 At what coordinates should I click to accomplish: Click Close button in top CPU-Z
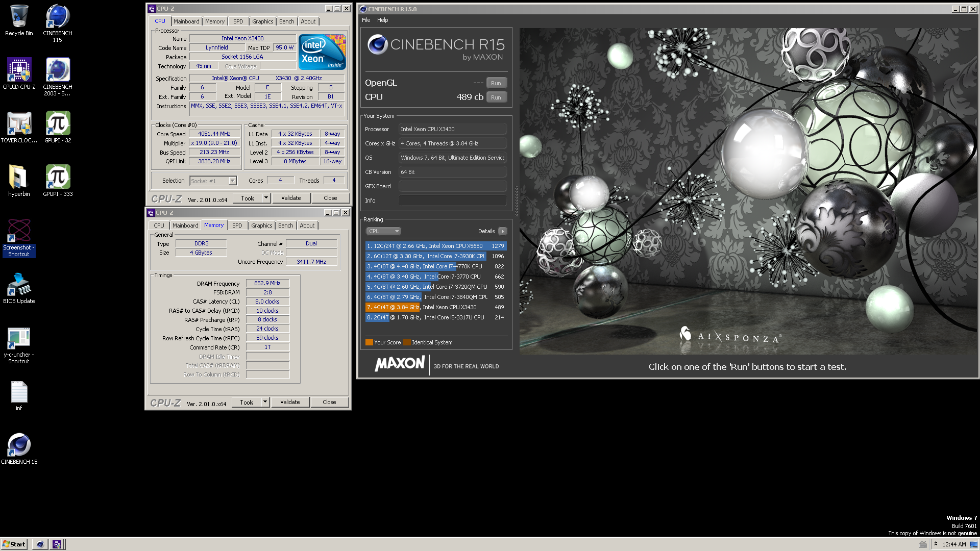coord(330,198)
